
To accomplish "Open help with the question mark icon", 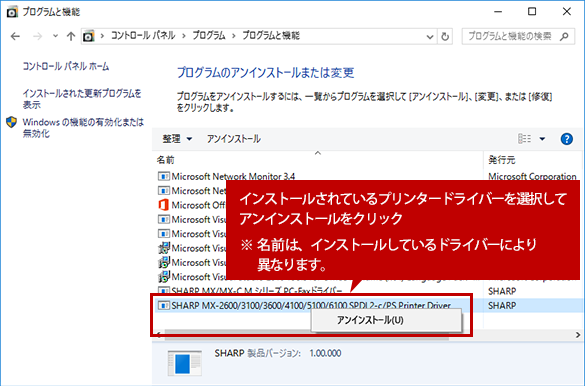I will (566, 139).
